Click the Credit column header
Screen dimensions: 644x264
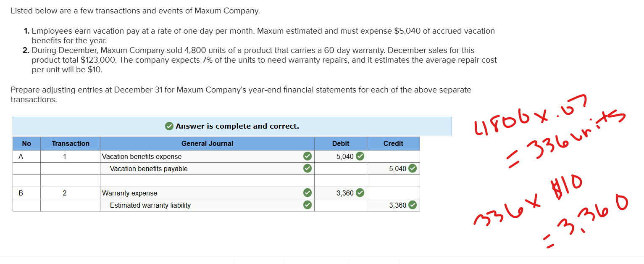coord(393,143)
